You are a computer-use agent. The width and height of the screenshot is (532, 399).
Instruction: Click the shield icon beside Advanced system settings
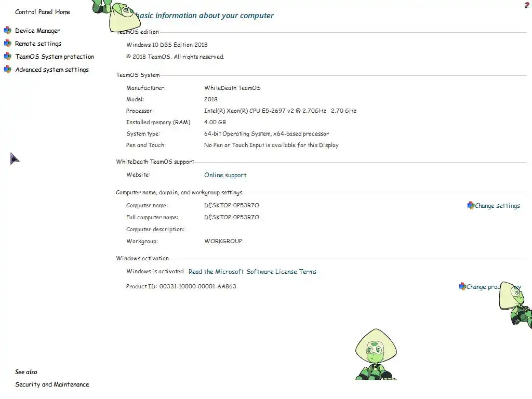tap(7, 69)
